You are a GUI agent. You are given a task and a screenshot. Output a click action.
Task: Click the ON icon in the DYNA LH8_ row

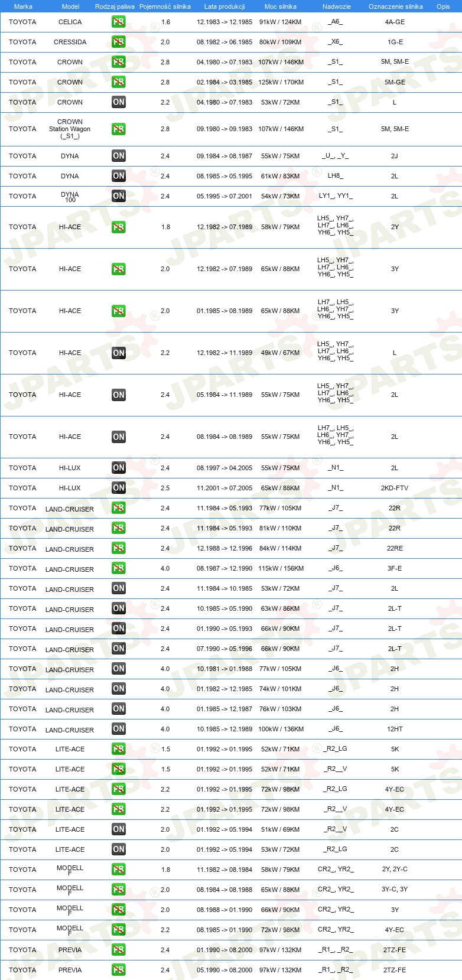pyautogui.click(x=119, y=176)
